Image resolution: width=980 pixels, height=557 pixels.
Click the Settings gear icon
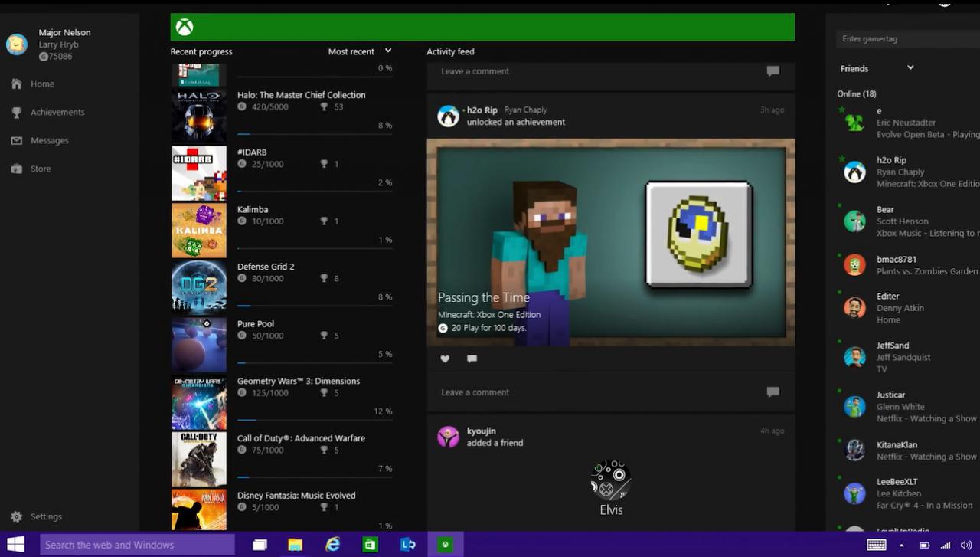[17, 517]
